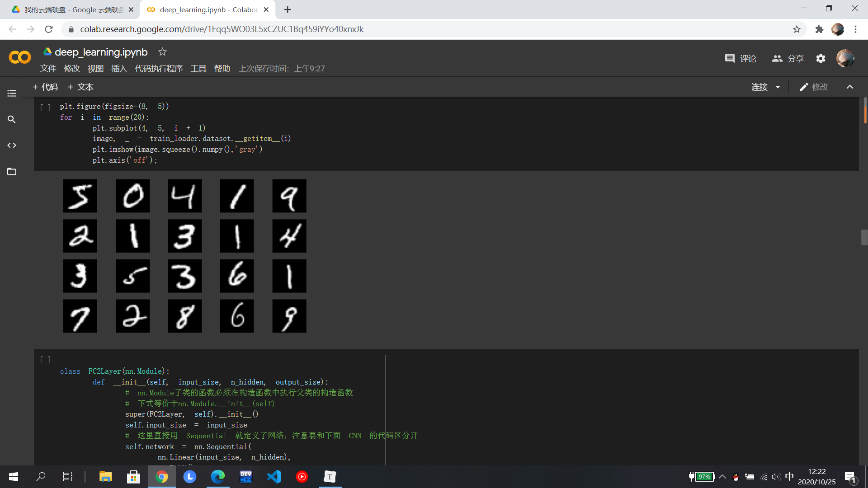The image size is (868, 488).
Task: Add a new code cell with + 代码
Action: [45, 87]
